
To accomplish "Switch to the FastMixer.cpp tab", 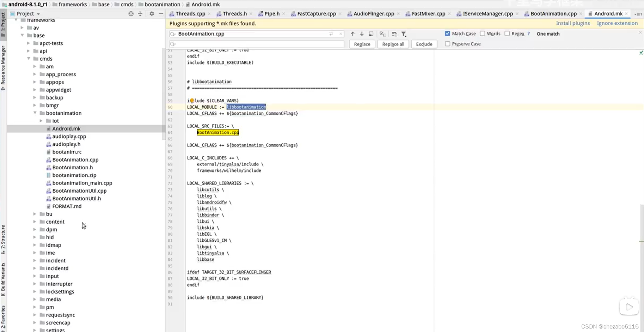I will (x=428, y=13).
